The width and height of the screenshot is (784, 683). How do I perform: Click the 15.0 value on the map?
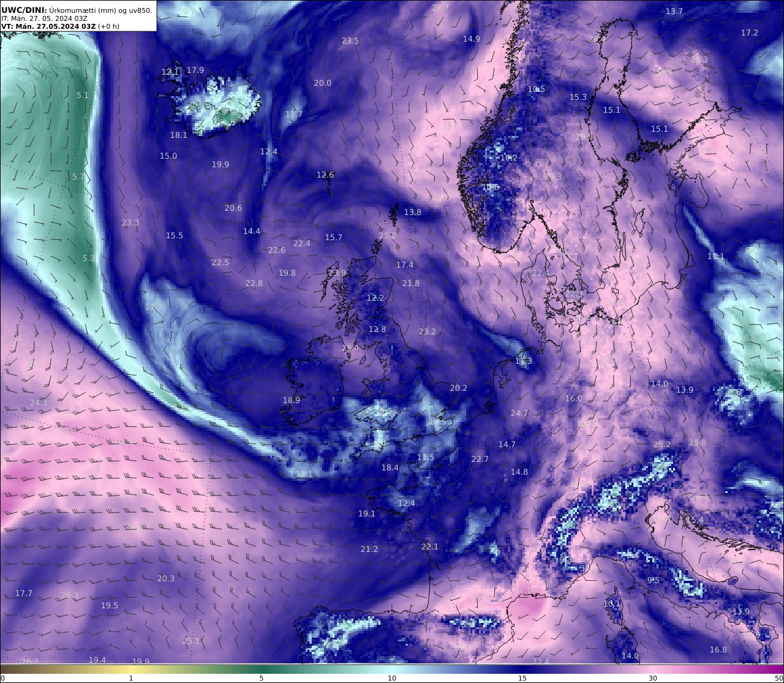tap(168, 156)
